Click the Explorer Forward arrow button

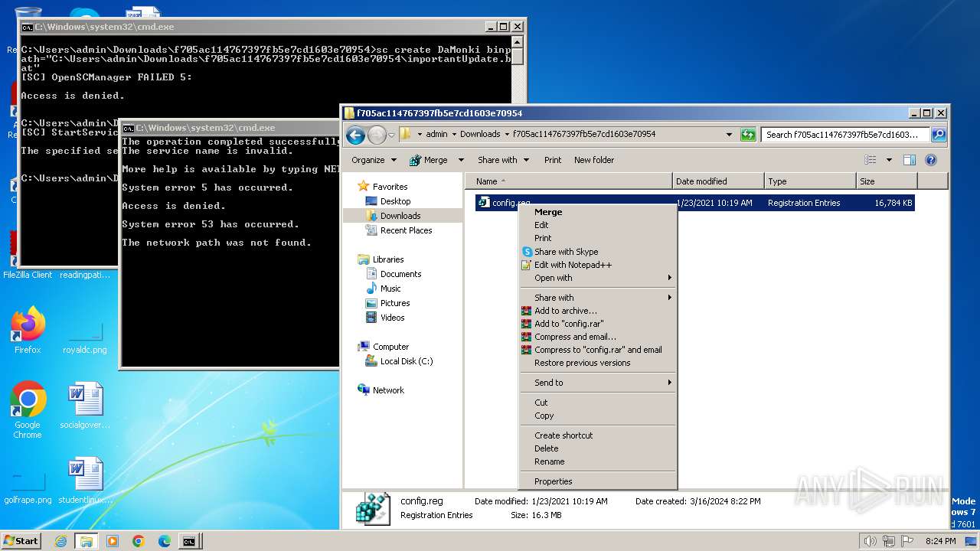(x=377, y=135)
